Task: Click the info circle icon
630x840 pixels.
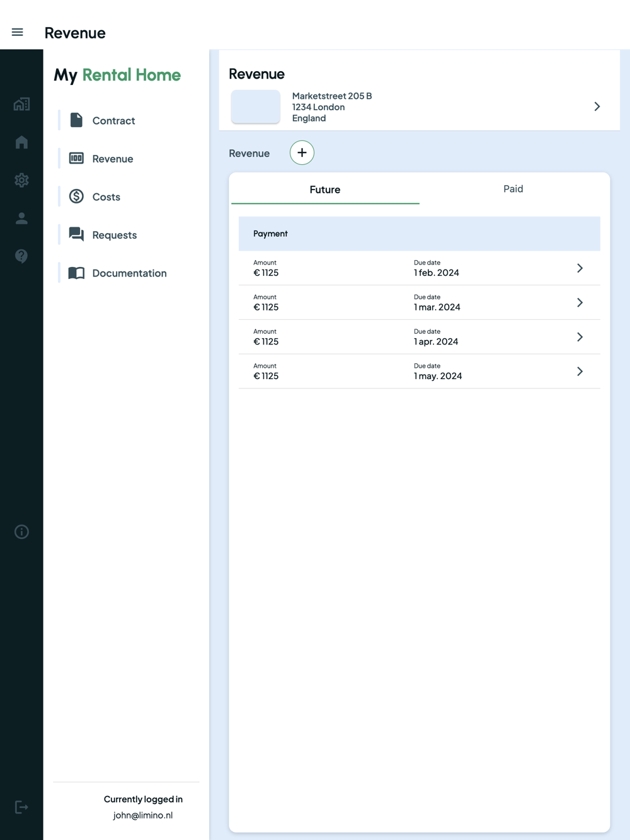Action: click(21, 532)
